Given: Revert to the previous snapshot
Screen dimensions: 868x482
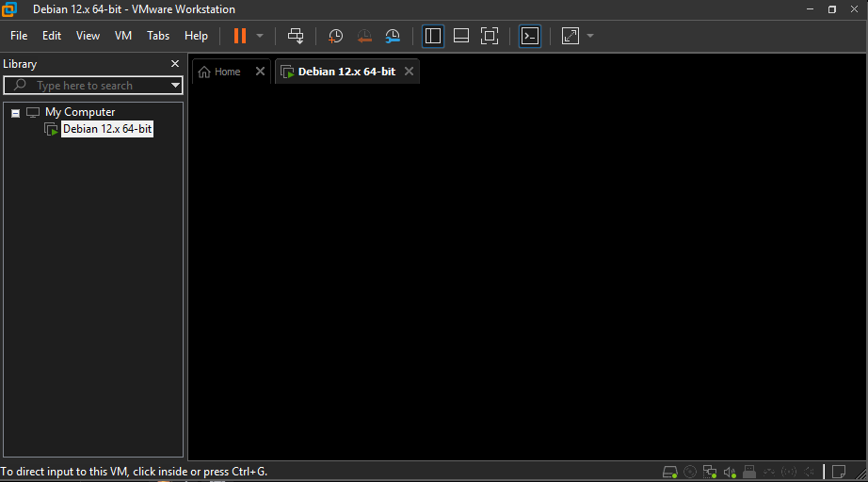Looking at the screenshot, I should pos(364,36).
